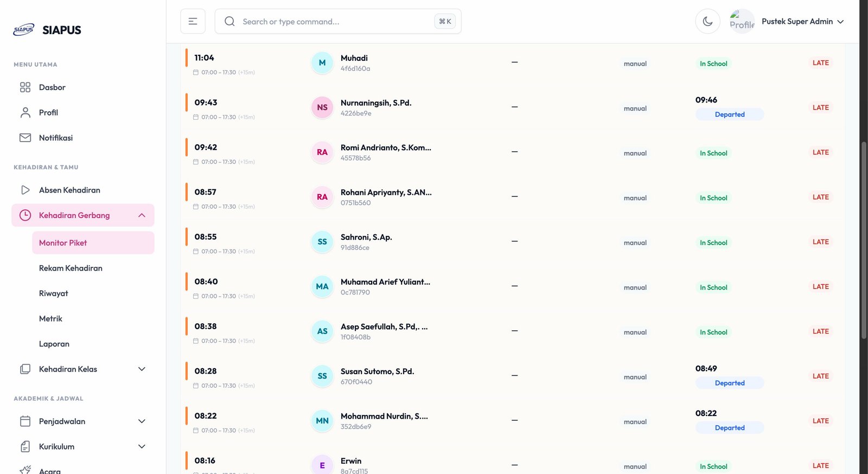This screenshot has width=868, height=474.
Task: Click the search magnifier icon
Action: point(229,21)
